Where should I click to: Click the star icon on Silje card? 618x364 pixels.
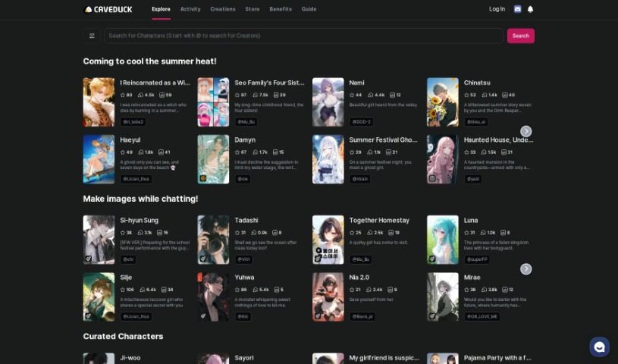coord(123,290)
